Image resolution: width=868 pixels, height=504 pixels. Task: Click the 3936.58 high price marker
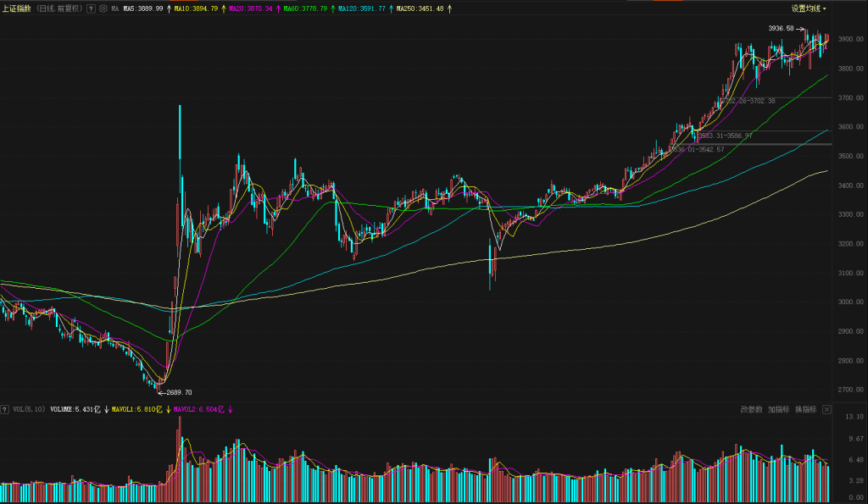click(781, 28)
